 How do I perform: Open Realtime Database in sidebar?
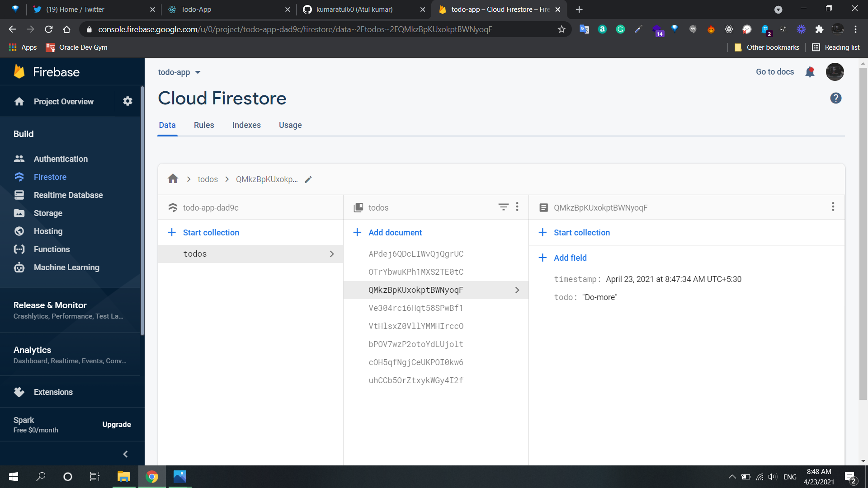click(68, 195)
